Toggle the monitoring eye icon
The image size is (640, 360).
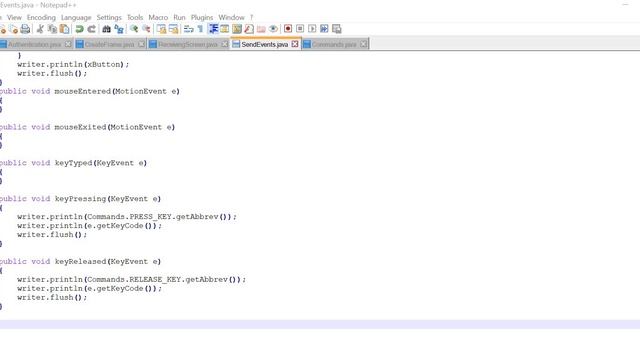(x=273, y=29)
